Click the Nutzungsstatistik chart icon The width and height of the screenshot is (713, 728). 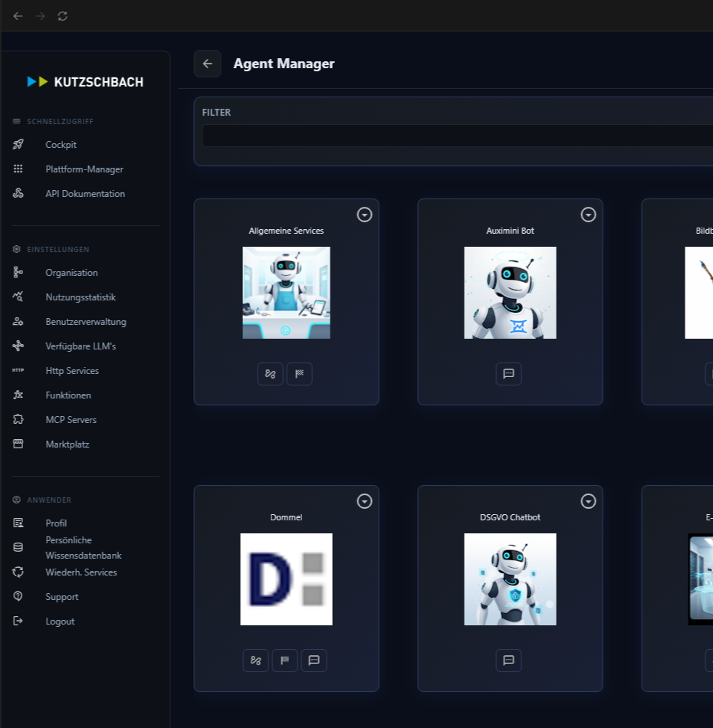pos(18,297)
